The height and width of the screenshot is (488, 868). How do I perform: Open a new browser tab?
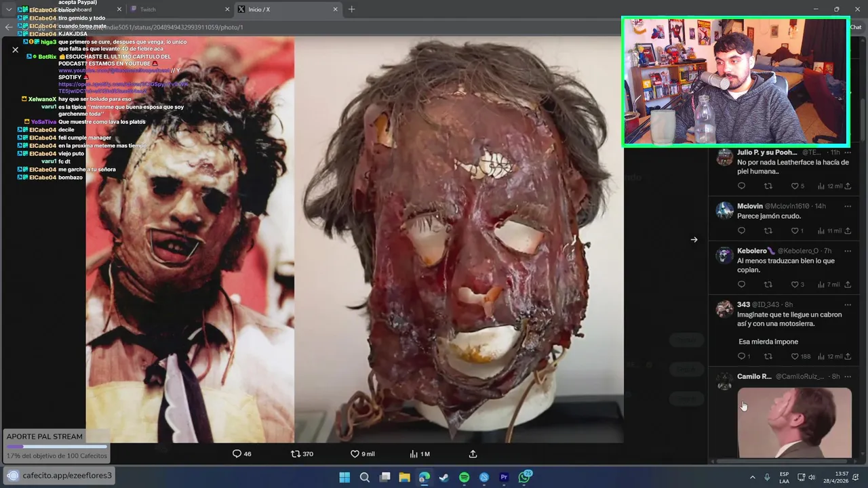(351, 9)
